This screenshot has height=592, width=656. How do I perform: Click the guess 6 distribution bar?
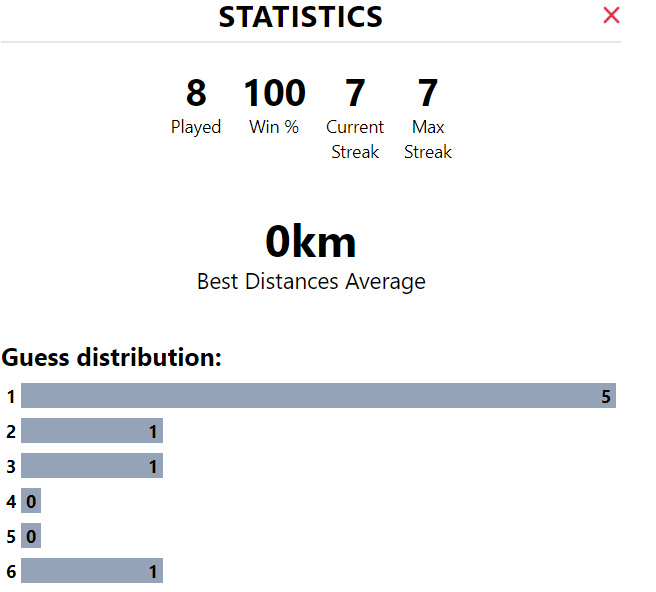click(91, 571)
